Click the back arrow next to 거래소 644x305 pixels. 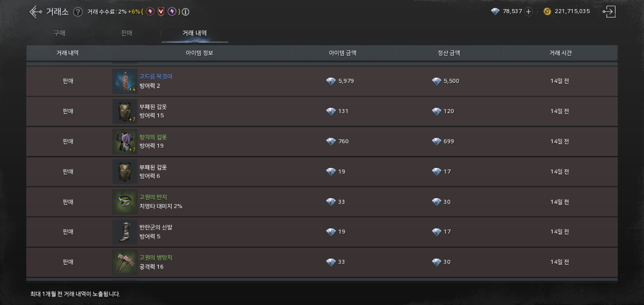tap(36, 12)
